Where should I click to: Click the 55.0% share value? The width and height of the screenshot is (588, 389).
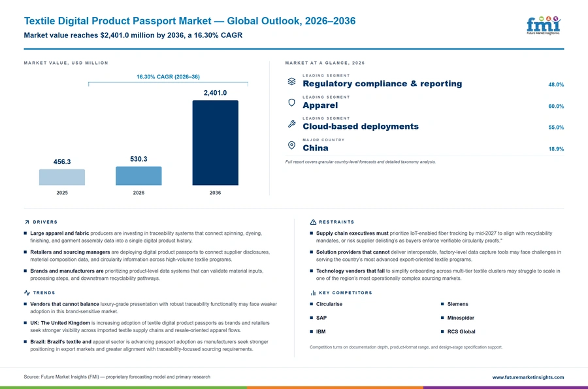[556, 127]
